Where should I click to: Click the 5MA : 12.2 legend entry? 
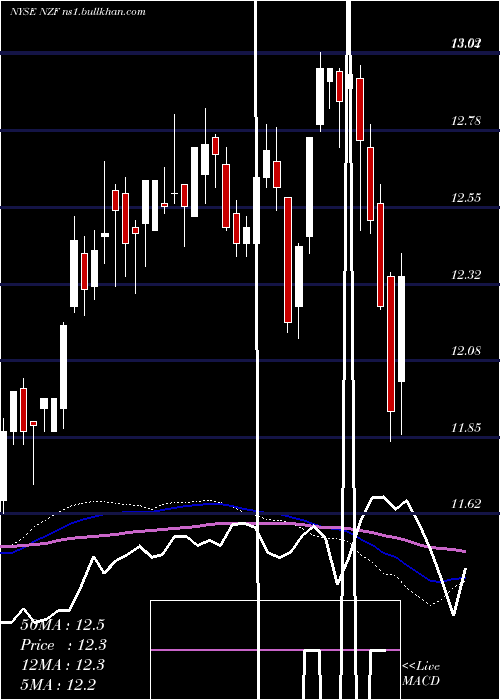click(x=58, y=684)
